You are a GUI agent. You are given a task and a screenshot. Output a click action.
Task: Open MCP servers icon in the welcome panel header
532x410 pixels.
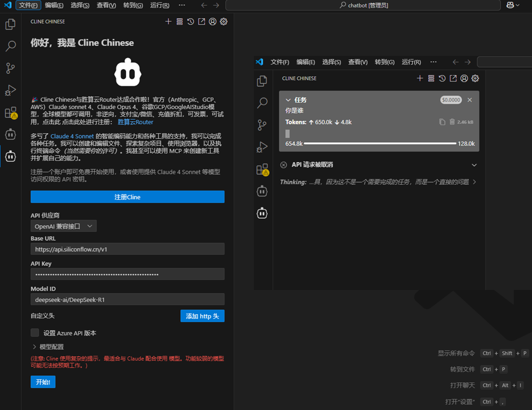179,21
